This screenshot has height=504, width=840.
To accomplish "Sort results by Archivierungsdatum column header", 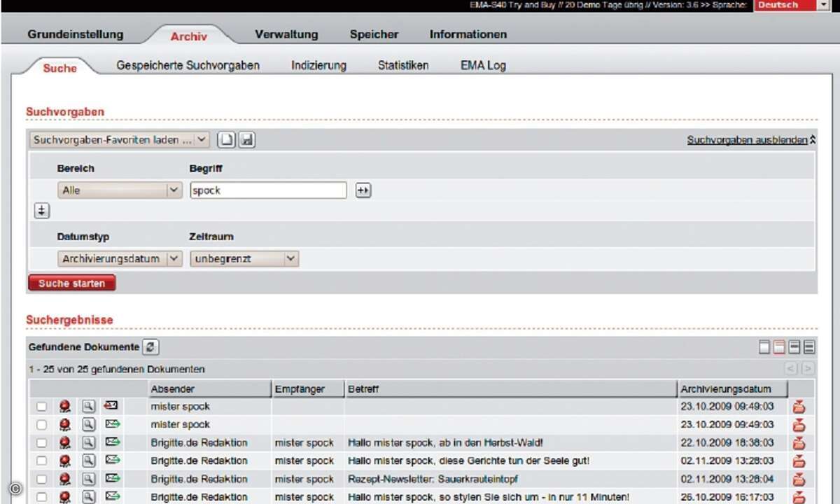I will pos(733,388).
